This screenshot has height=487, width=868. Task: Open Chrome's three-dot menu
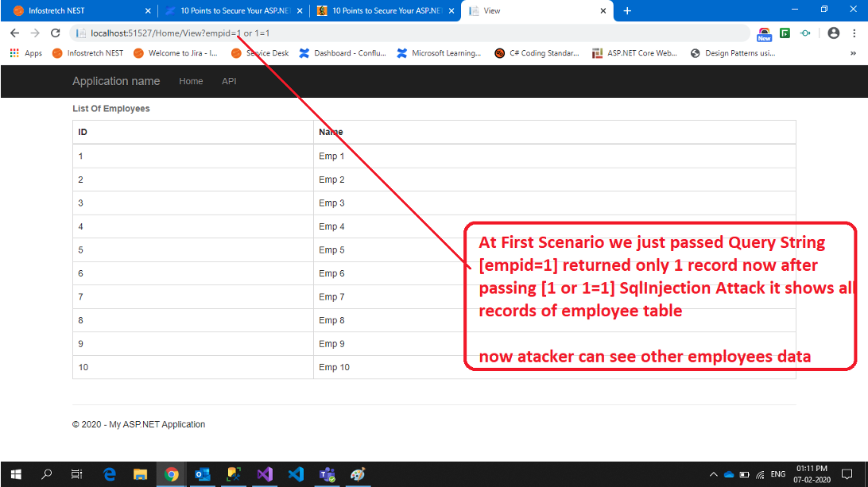pyautogui.click(x=854, y=33)
